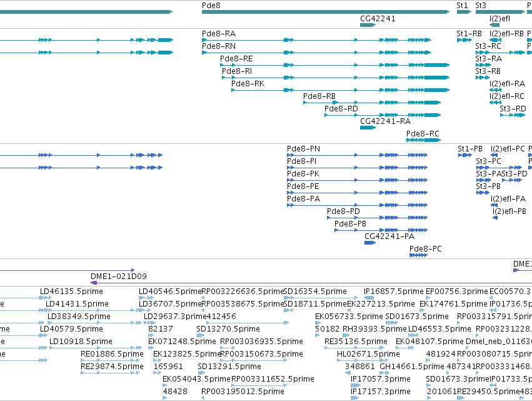This screenshot has width=532, height=401.
Task: Click the St3-PB protein label
Action: tap(488, 187)
